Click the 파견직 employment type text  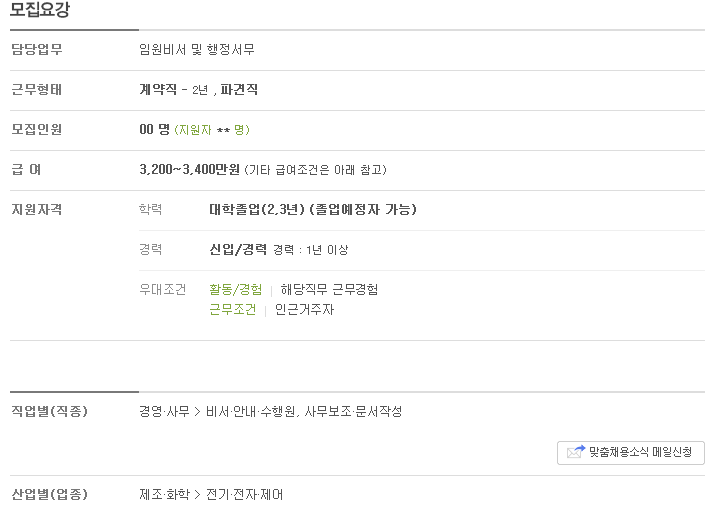(239, 90)
